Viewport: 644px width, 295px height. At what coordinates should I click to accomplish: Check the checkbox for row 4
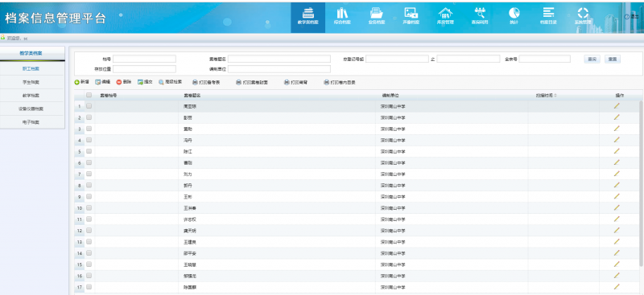[x=89, y=140]
